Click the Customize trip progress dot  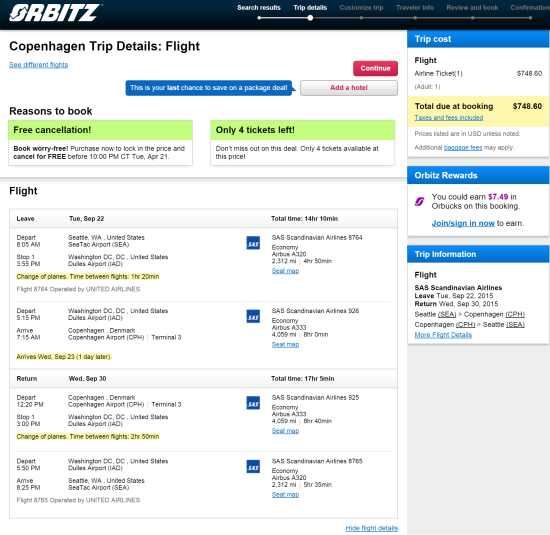click(361, 18)
